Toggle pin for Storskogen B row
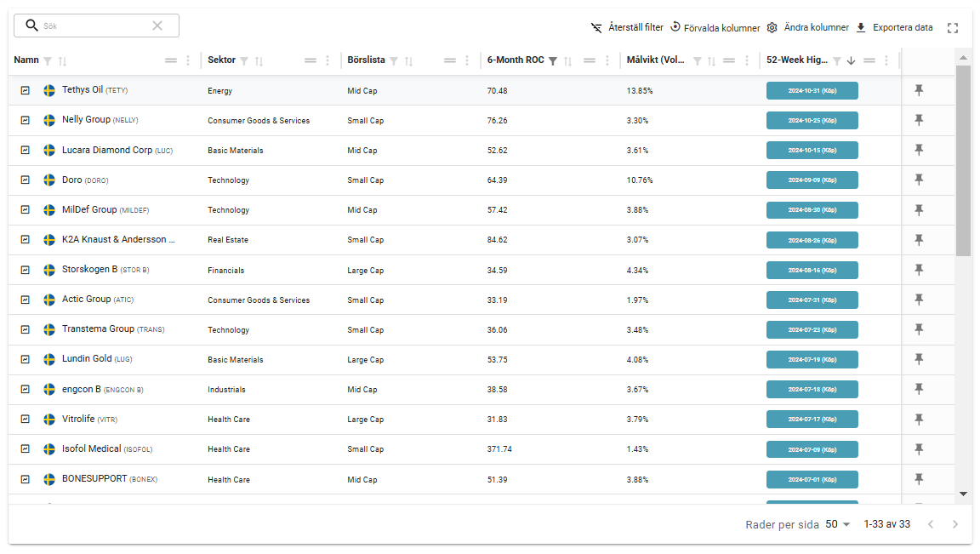The image size is (980, 554). pos(919,270)
